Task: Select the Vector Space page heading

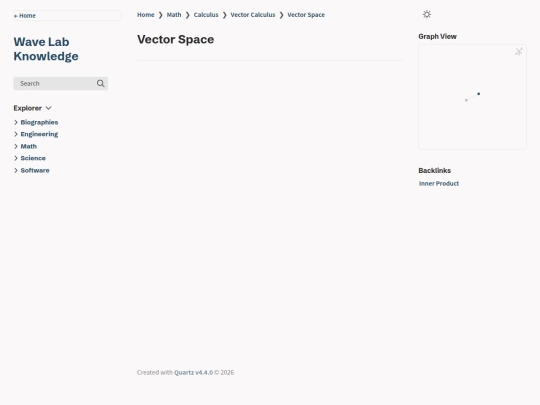Action: point(176,39)
